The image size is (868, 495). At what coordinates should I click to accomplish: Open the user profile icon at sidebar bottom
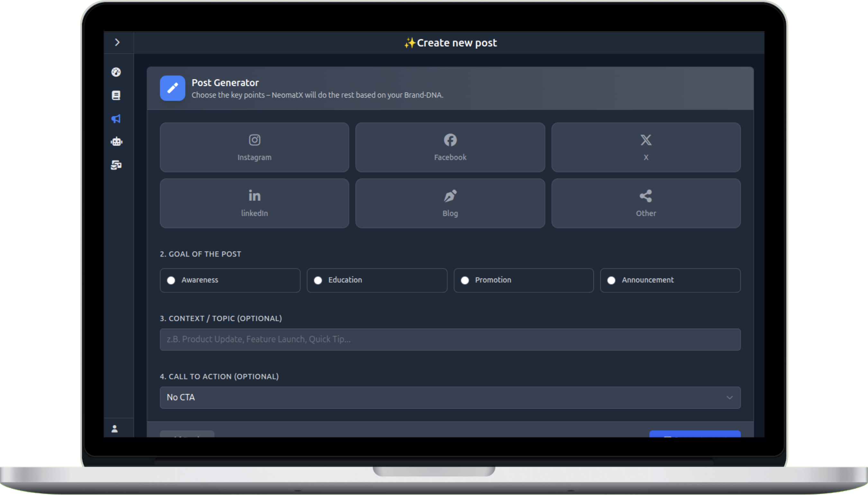coord(114,429)
